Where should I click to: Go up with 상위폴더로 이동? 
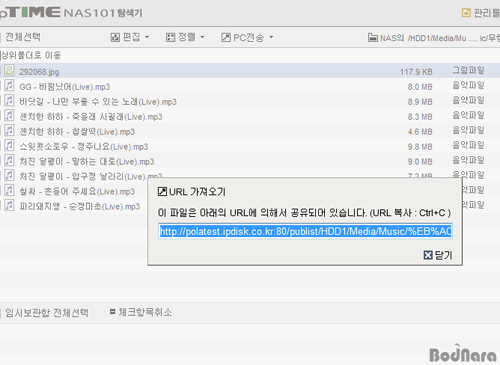[31, 55]
